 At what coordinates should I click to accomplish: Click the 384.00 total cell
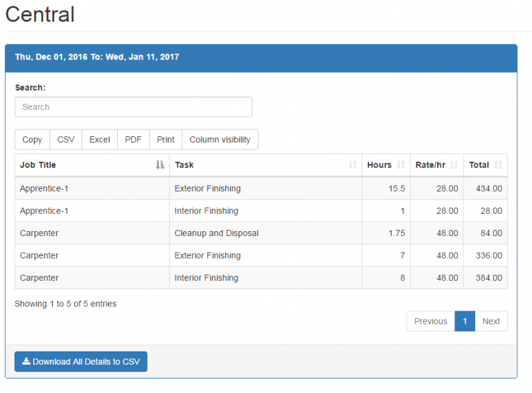[486, 278]
